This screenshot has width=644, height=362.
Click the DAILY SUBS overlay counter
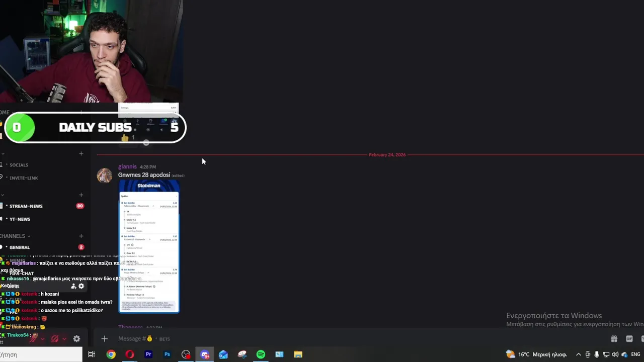[x=95, y=127]
